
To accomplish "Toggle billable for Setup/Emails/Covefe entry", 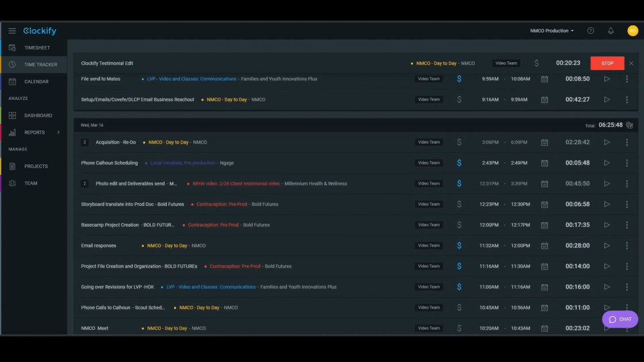I will coord(459,99).
